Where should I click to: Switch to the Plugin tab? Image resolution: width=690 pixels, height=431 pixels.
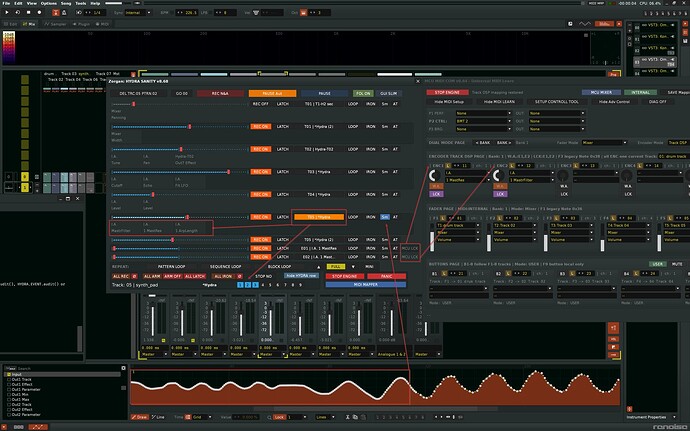click(81, 24)
